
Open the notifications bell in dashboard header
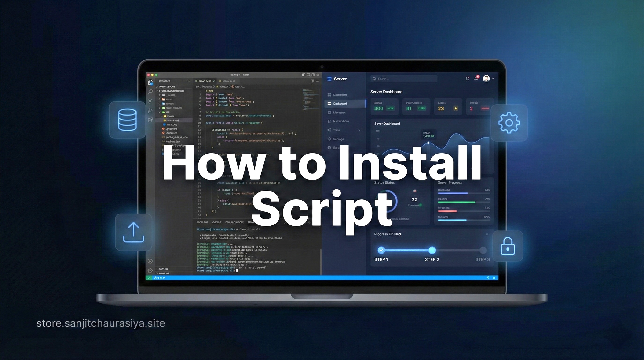(476, 79)
